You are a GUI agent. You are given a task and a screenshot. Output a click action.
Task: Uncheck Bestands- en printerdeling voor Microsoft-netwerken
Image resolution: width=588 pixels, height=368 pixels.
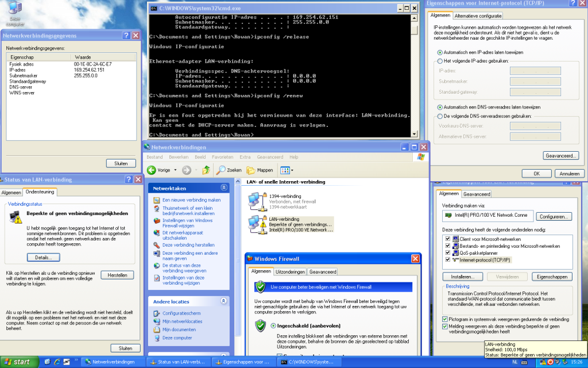click(448, 246)
